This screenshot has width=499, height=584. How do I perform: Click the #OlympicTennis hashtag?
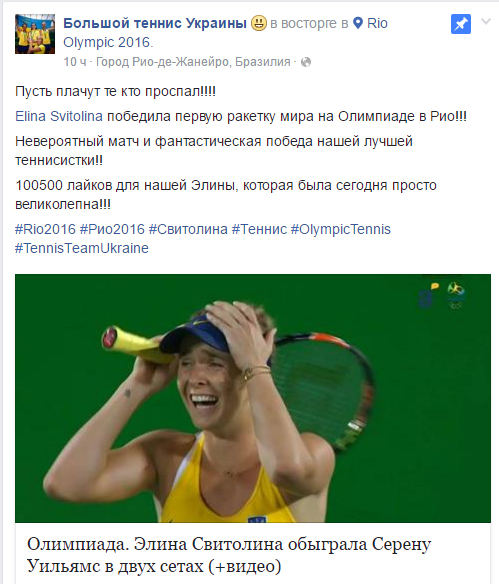tap(340, 229)
